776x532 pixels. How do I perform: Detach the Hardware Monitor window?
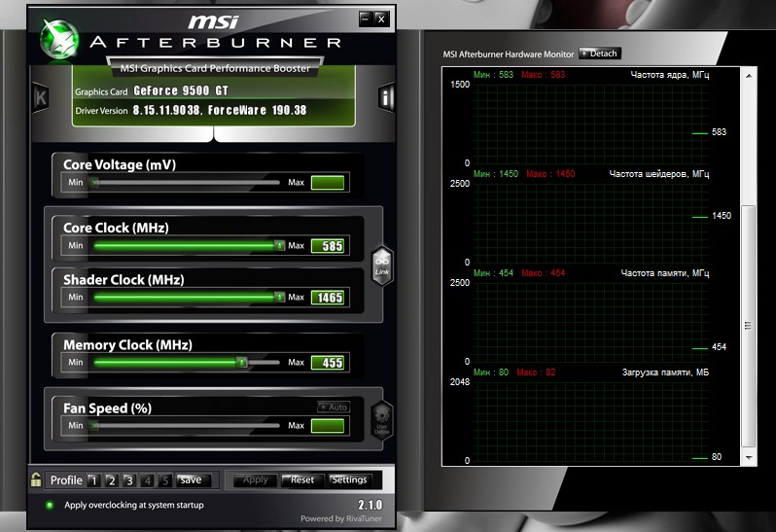(x=599, y=53)
